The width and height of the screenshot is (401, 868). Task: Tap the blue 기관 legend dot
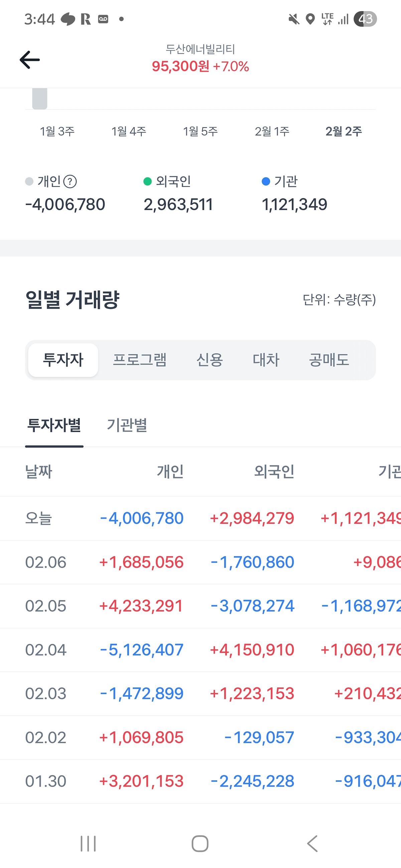point(266,182)
